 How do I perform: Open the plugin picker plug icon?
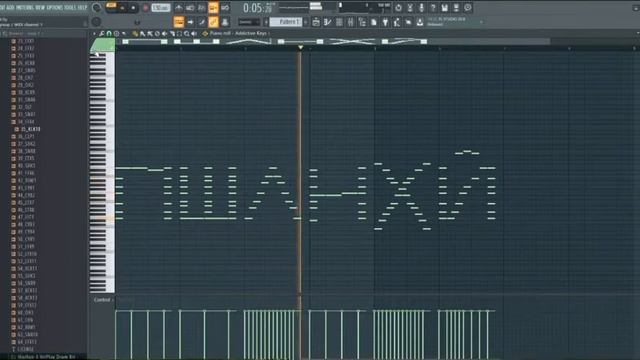coord(385,22)
